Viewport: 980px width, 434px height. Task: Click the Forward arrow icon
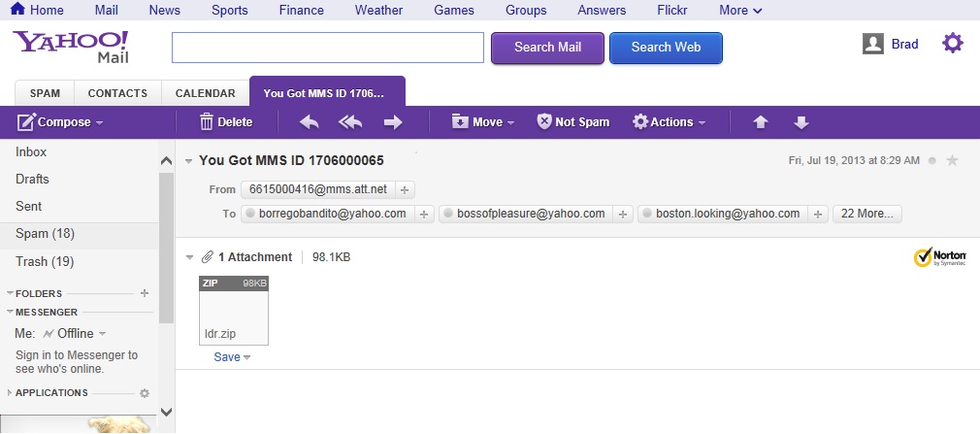[x=393, y=122]
